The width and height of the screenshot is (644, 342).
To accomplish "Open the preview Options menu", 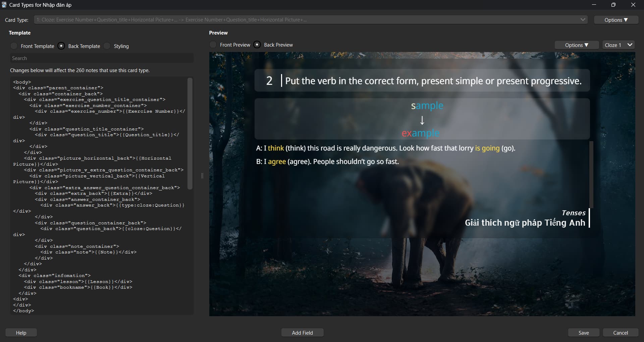I will 577,45.
